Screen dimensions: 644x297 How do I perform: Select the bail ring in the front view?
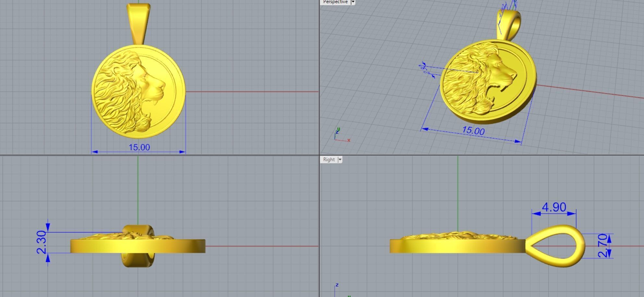pos(138,246)
